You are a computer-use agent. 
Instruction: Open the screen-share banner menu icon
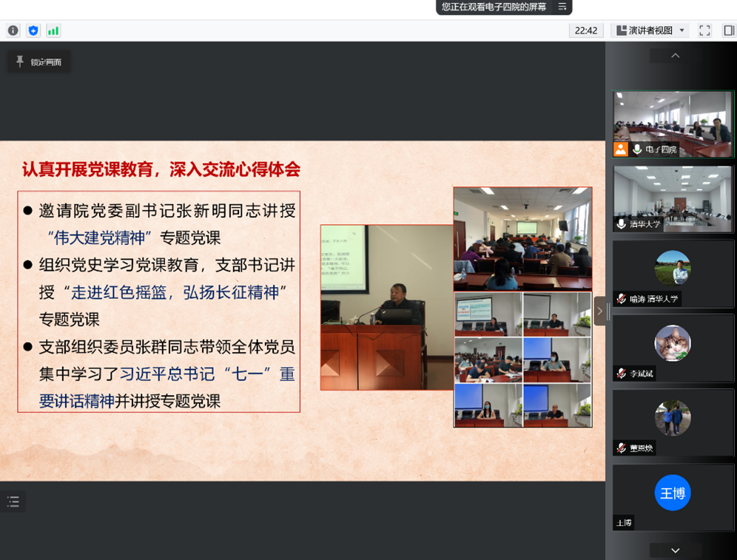coord(562,7)
